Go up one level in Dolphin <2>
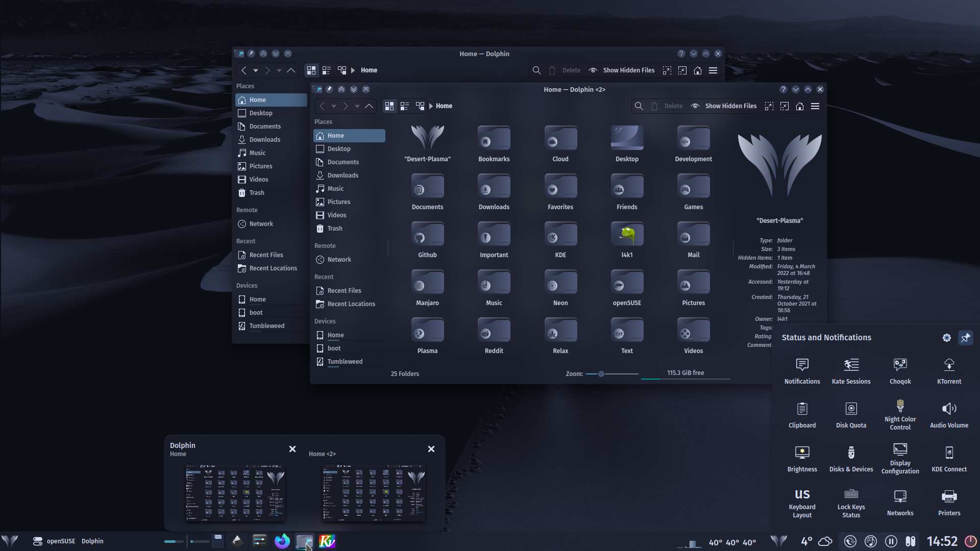Viewport: 980px width, 551px height. tap(369, 106)
